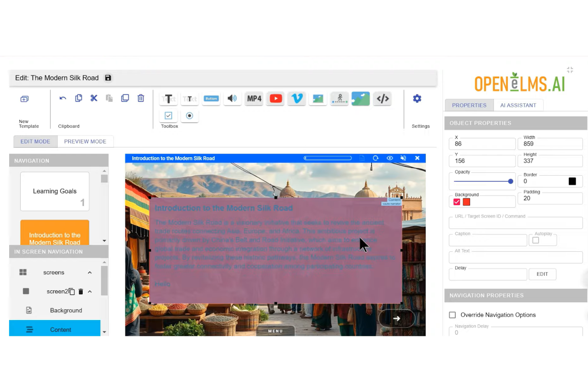Screen dimensions: 588x392
Task: Uncheck the Background checkbox in Object Properties
Action: [x=456, y=201]
